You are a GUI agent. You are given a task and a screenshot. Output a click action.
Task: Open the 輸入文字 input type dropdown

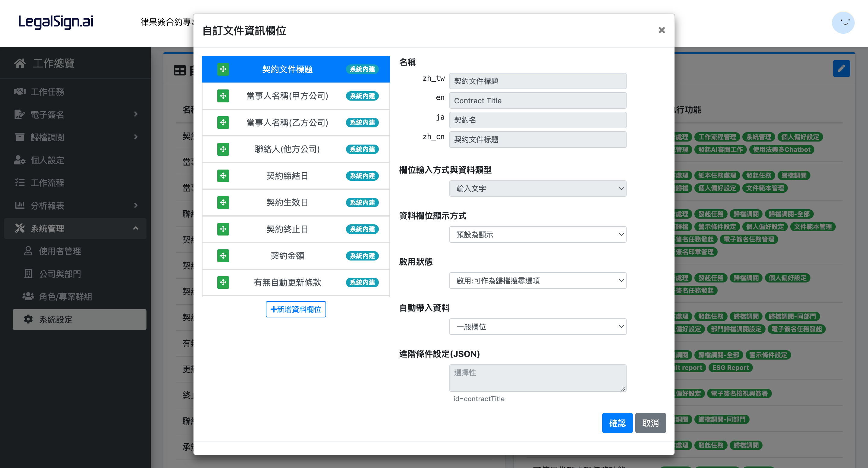(537, 189)
